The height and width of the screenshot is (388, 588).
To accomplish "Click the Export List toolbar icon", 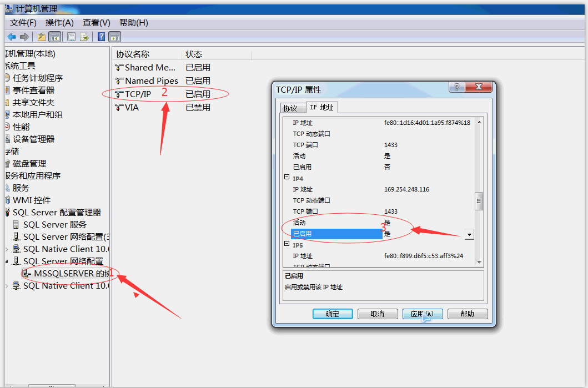I will [84, 37].
